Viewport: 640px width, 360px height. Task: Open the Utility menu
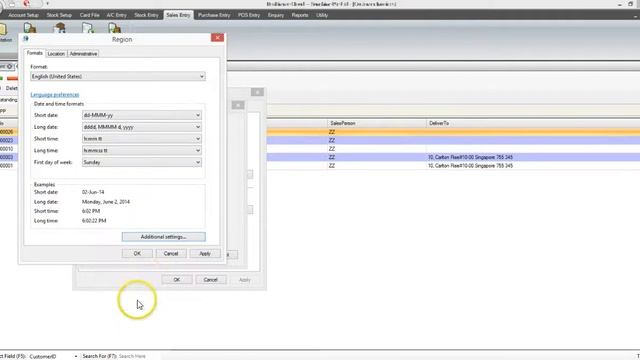(x=322, y=15)
